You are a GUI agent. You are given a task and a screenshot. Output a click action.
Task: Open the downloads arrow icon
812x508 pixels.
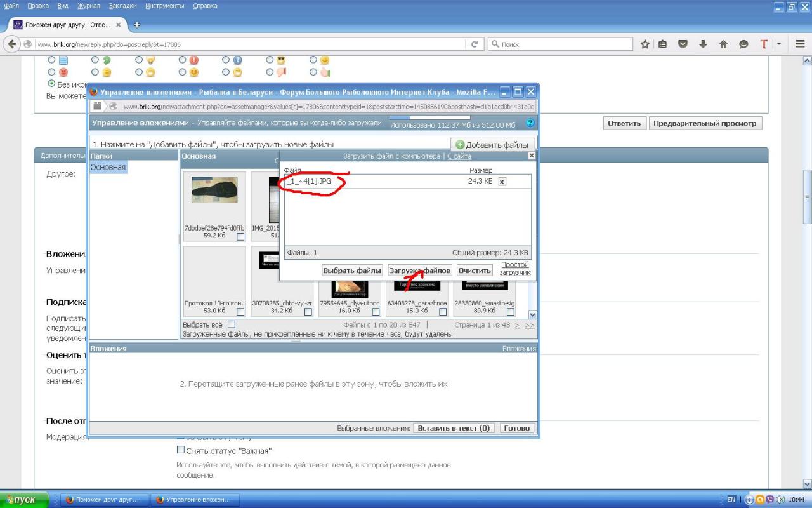click(x=703, y=44)
